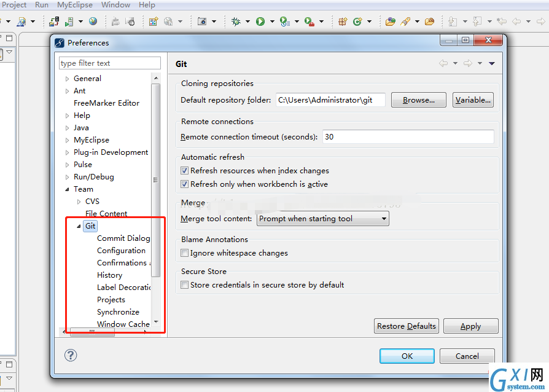The height and width of the screenshot is (392, 549).
Task: Open the web browser globe icon
Action: coord(93,22)
